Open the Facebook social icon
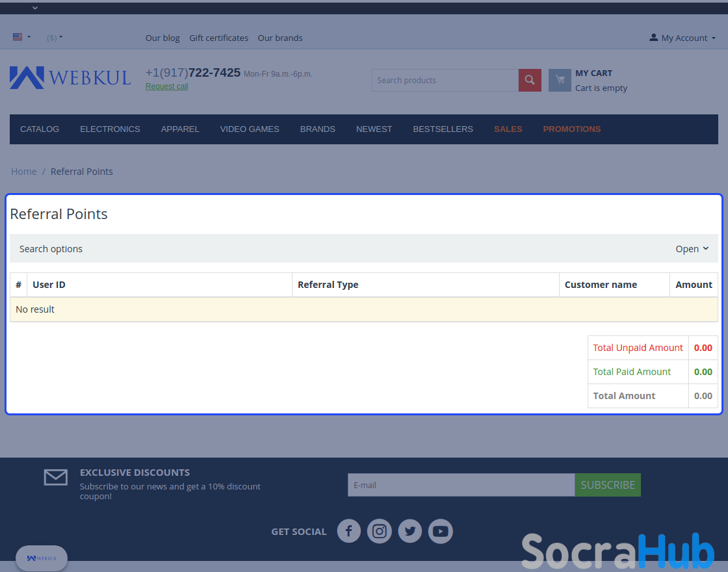This screenshot has height=572, width=728. coord(348,530)
